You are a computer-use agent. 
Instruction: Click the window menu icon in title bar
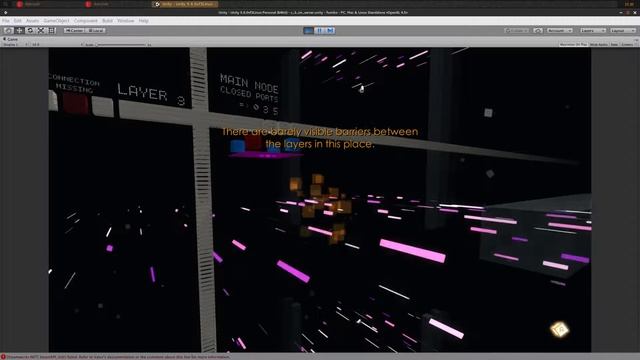click(x=5, y=13)
